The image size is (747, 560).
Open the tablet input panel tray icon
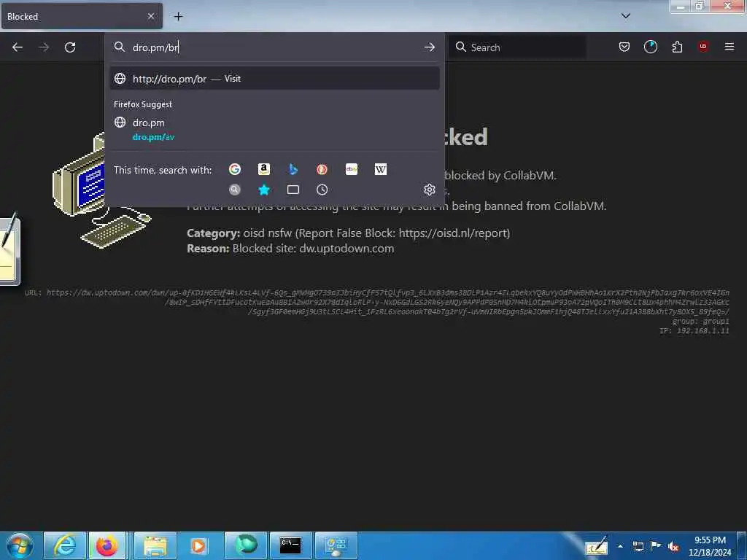(597, 545)
